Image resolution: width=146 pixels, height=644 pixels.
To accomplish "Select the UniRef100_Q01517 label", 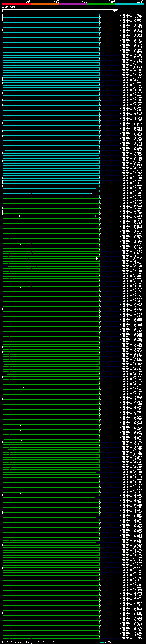I will (131, 191).
